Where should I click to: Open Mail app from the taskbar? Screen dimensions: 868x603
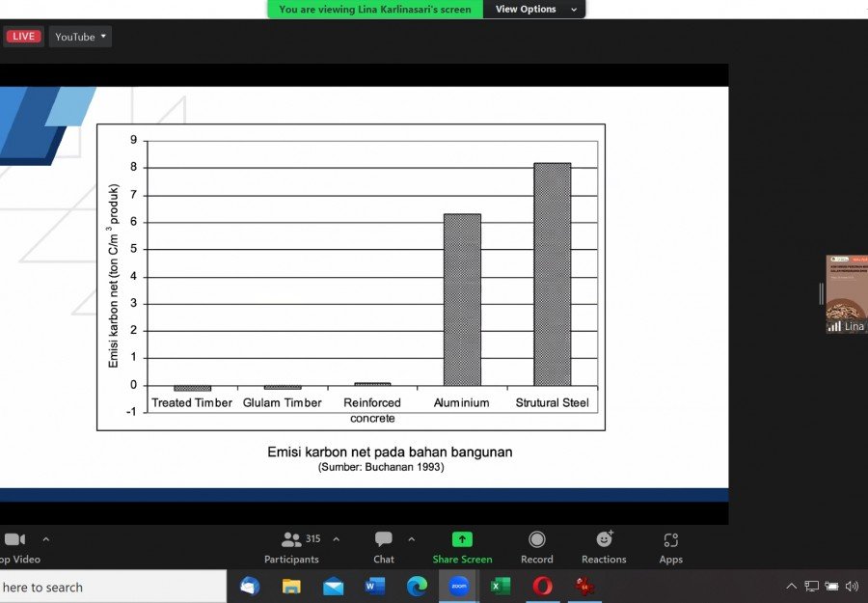pyautogui.click(x=334, y=586)
